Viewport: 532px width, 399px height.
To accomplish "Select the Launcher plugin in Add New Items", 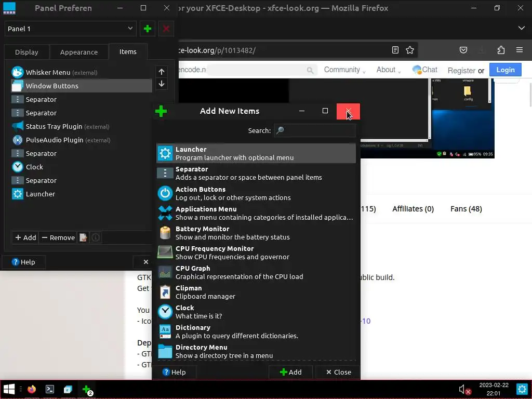I will tap(256, 153).
